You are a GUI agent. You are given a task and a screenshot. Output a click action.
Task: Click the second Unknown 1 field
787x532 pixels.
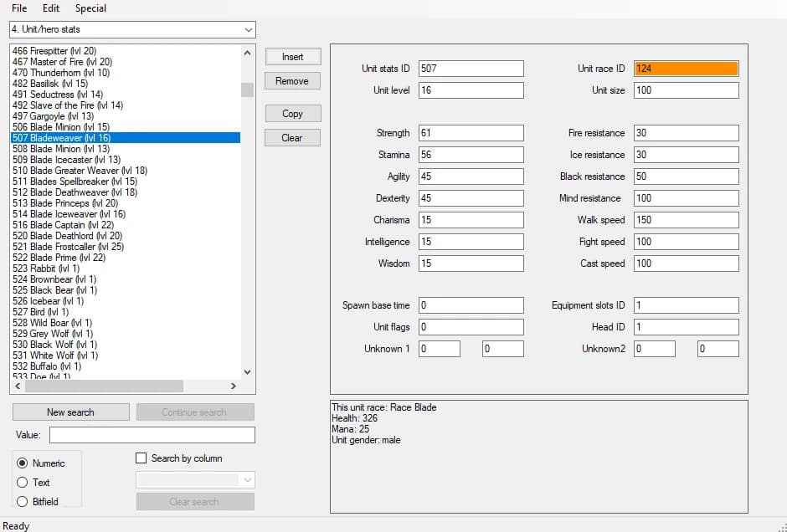(x=503, y=349)
